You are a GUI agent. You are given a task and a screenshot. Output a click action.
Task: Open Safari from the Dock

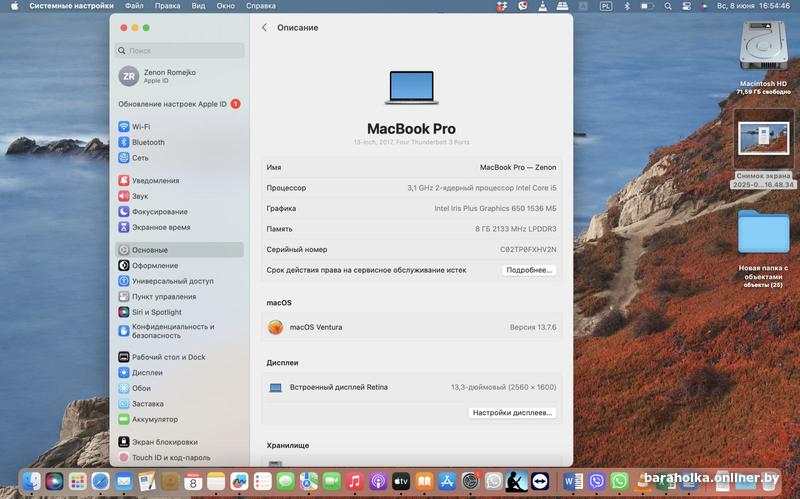[101, 481]
